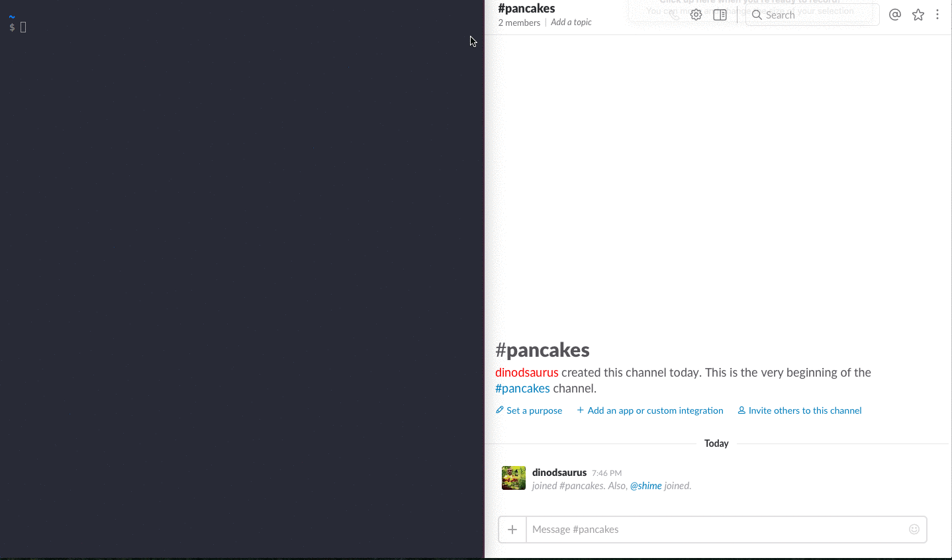952x560 pixels.
Task: Click the Today date divider label
Action: point(716,443)
